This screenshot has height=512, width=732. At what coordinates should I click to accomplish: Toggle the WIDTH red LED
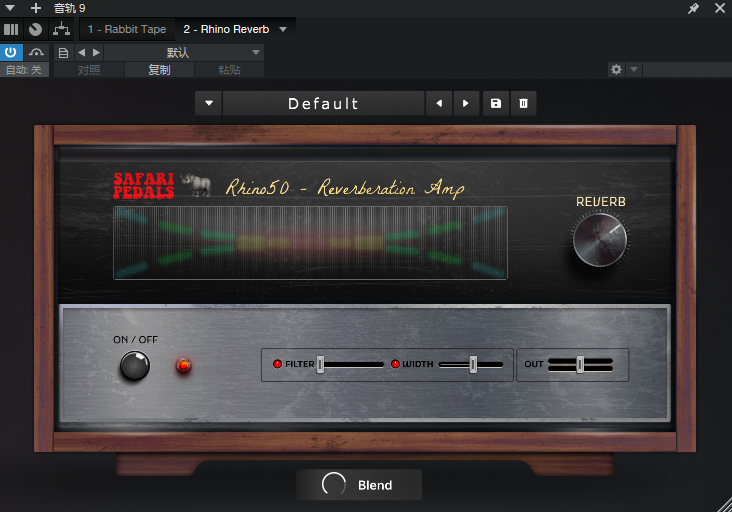(395, 364)
